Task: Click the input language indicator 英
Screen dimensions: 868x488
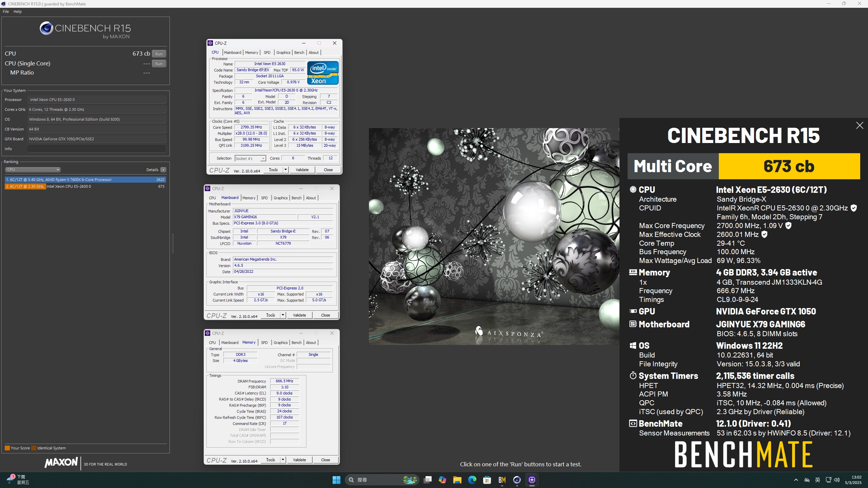Action: (x=817, y=480)
